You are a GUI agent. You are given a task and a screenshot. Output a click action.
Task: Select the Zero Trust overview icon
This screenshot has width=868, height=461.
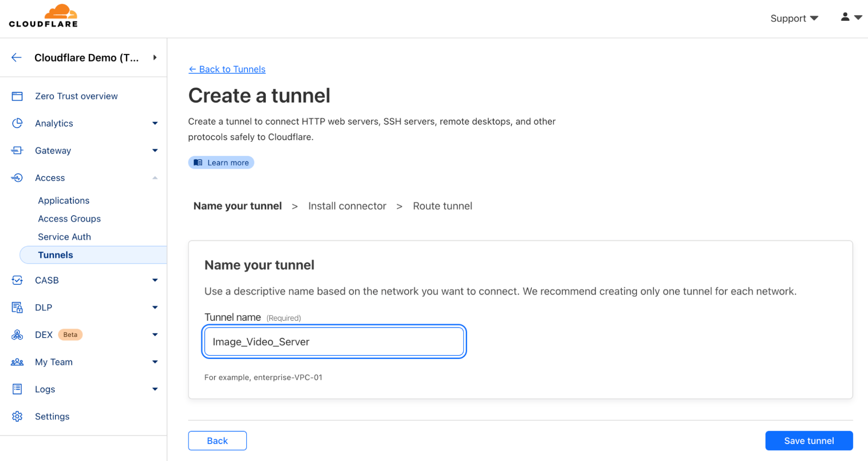[x=17, y=96]
